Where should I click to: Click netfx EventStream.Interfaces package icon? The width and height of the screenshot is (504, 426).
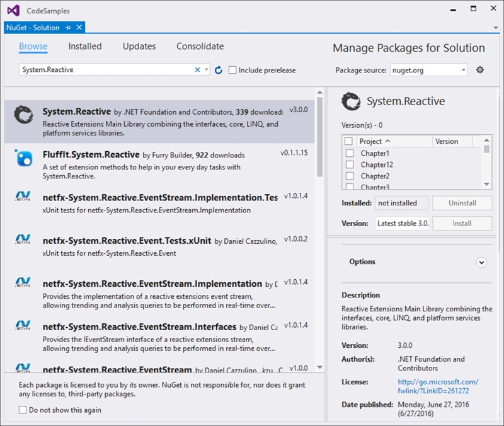23,325
